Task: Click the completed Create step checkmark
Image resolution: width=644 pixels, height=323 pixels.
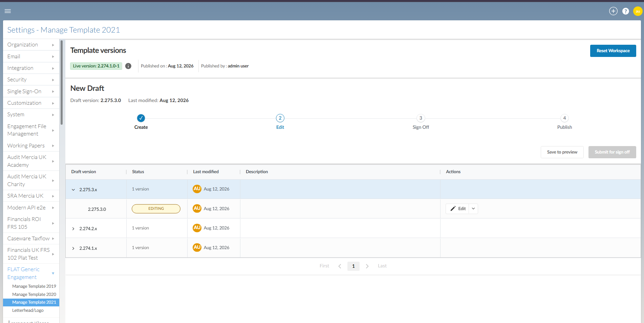Action: pyautogui.click(x=141, y=118)
